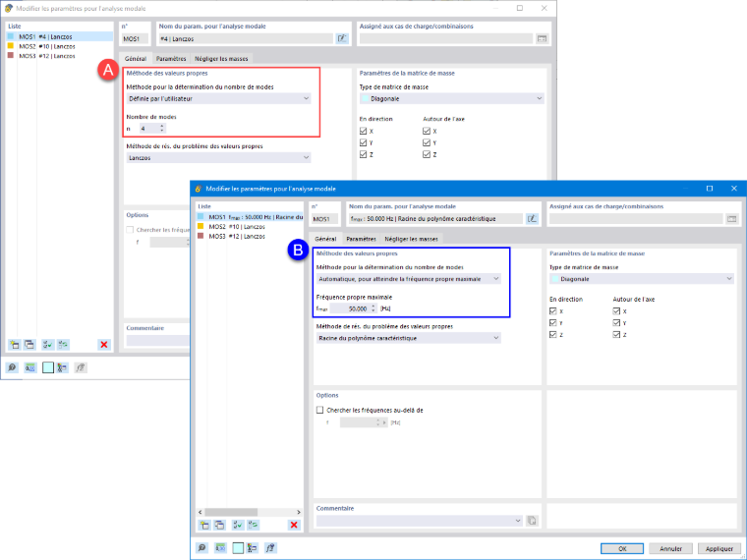747x560 pixels.
Task: Open Paramètres tab in front window
Action: [361, 239]
